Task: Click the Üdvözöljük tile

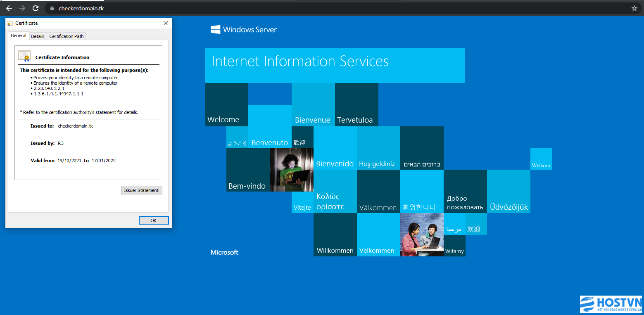Action: coord(509,191)
